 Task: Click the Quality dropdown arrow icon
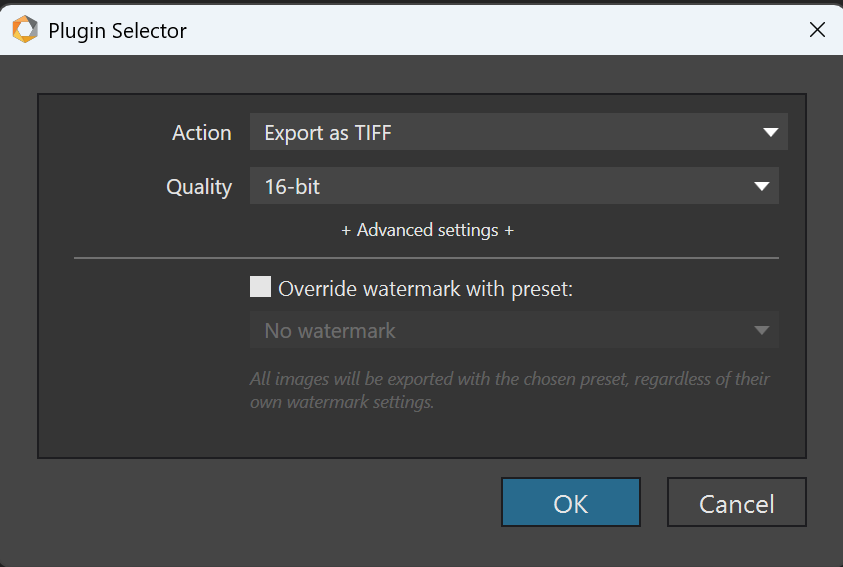[761, 186]
